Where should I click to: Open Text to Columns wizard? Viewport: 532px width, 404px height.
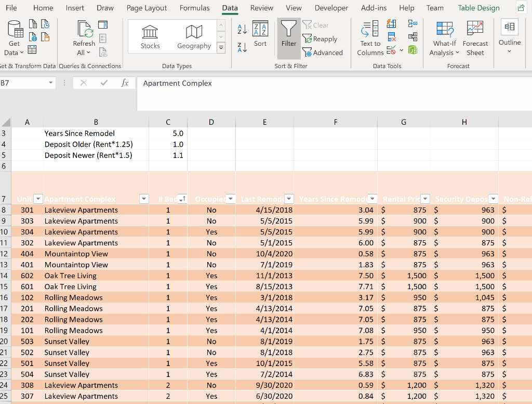point(370,37)
